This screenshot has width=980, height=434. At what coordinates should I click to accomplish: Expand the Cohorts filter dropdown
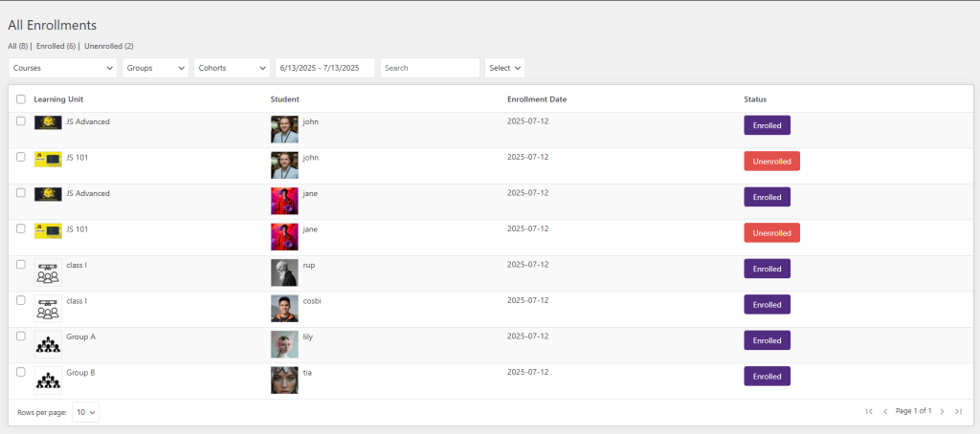pos(233,68)
